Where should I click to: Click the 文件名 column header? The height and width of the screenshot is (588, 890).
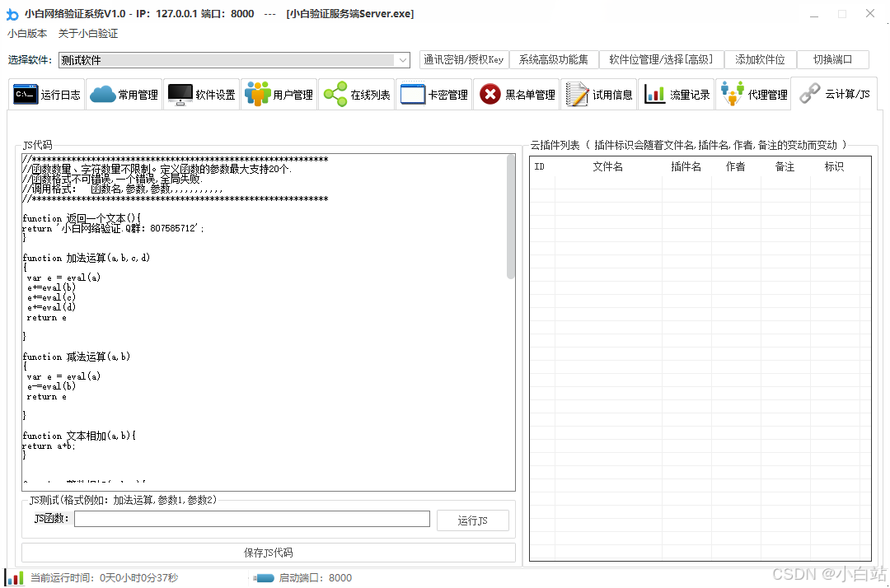tap(608, 166)
